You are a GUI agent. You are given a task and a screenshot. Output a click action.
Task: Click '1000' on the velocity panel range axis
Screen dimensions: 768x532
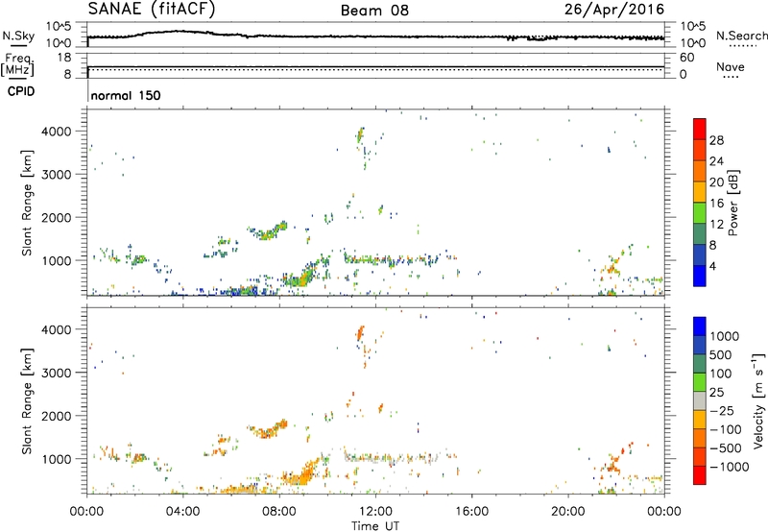click(x=57, y=458)
